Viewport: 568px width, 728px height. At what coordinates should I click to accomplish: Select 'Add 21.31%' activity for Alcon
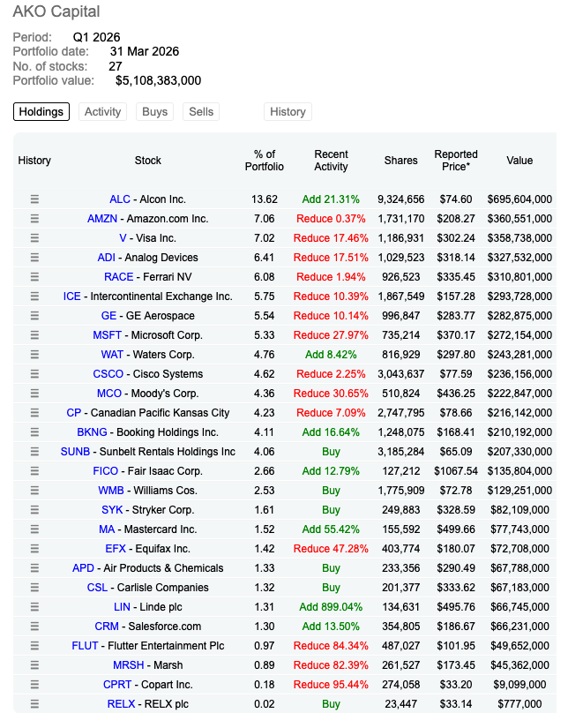click(331, 199)
